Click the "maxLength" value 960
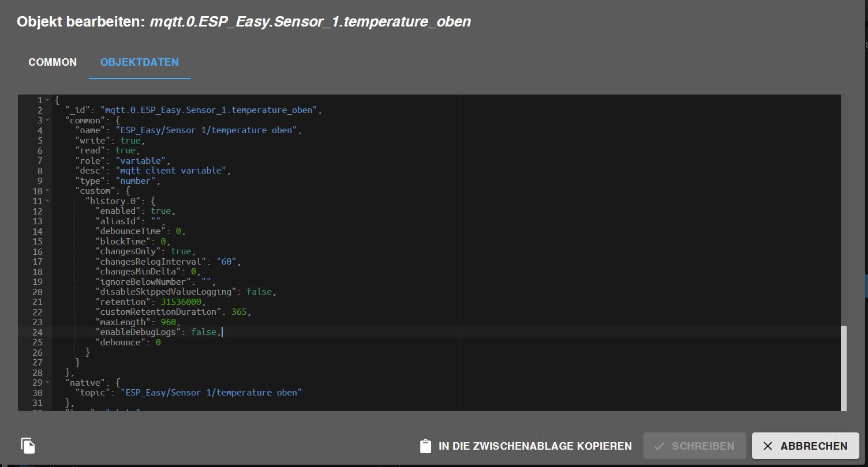The width and height of the screenshot is (868, 467). click(169, 322)
